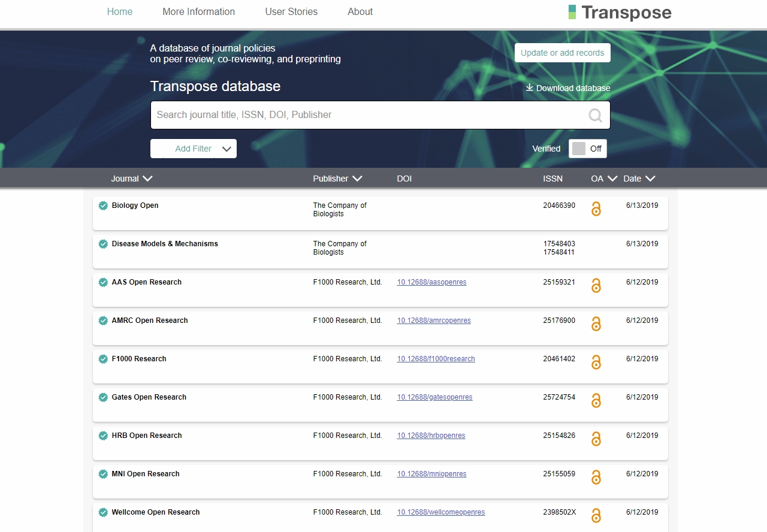Click verified badge next to AAS Open Research
This screenshot has width=767, height=532.
(103, 282)
